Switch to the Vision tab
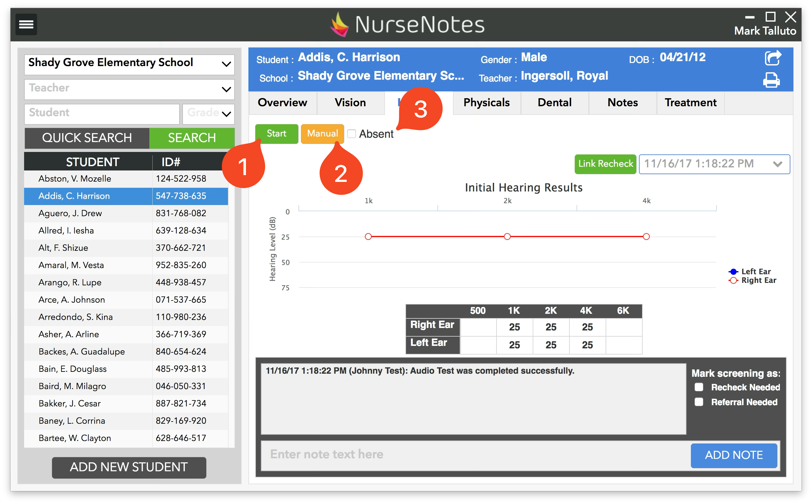 coord(350,103)
